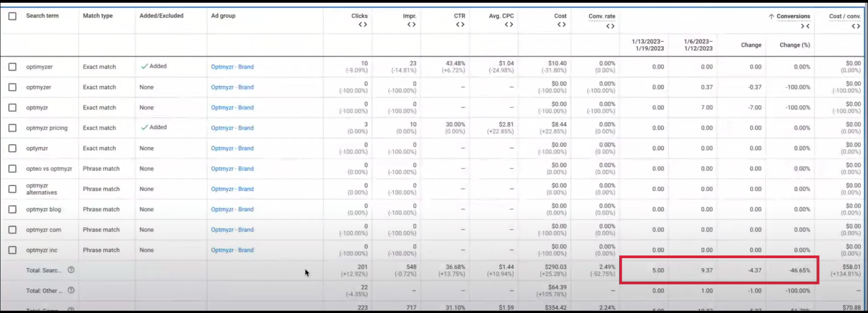Toggle the select-all checkbox in header
868x313 pixels.
tap(12, 16)
